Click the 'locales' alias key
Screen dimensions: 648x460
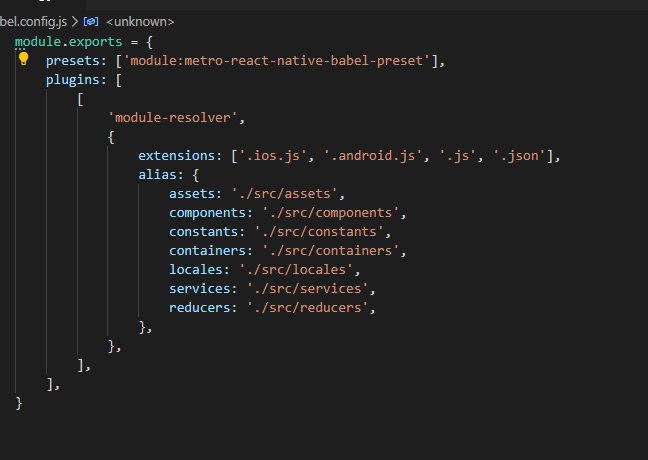point(196,270)
